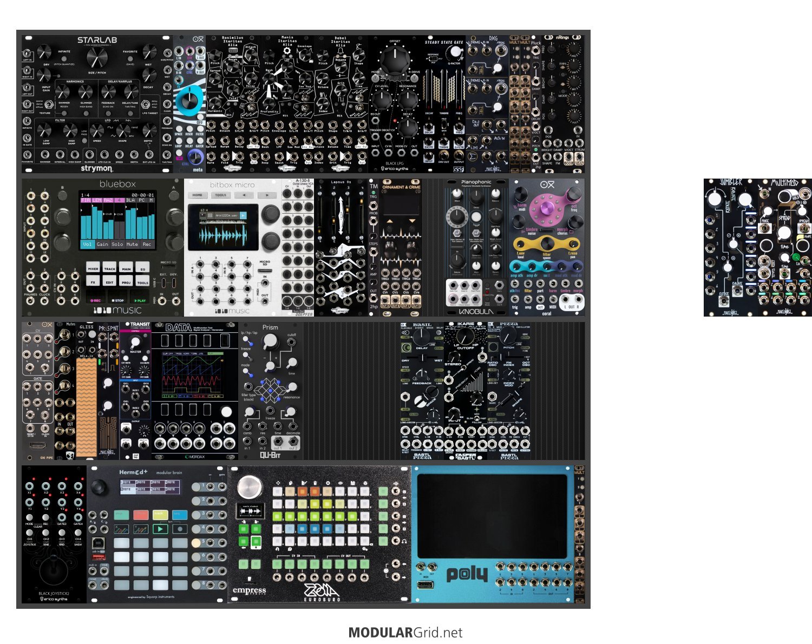This screenshot has height=644, width=812.
Task: Toggle Mutes switch 4
Action: (64, 385)
